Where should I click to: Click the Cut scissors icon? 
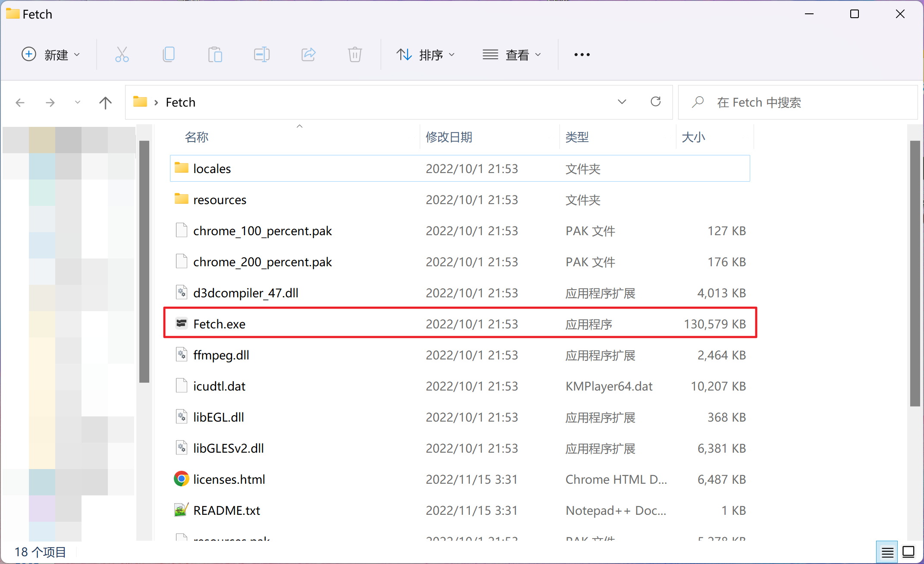pos(122,55)
